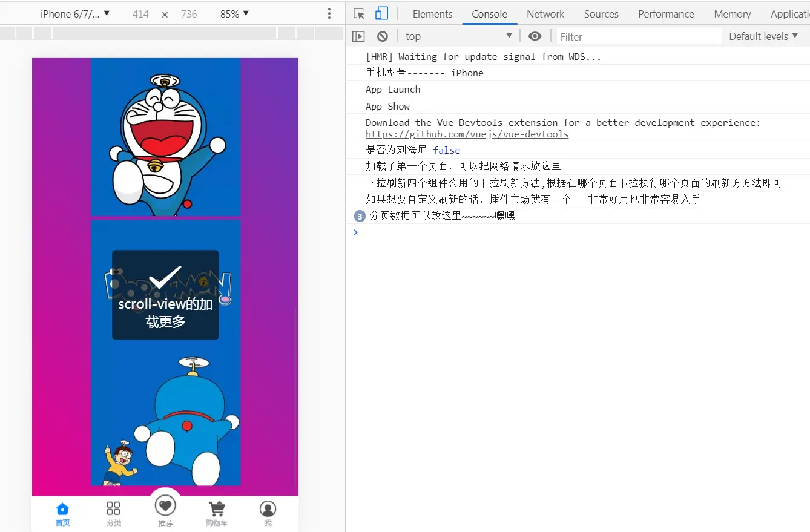Show the console sidebar panel icon

tap(359, 36)
